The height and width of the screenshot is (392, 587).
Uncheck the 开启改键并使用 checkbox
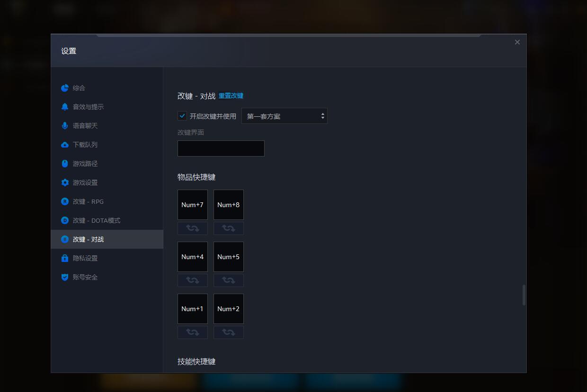coord(182,116)
